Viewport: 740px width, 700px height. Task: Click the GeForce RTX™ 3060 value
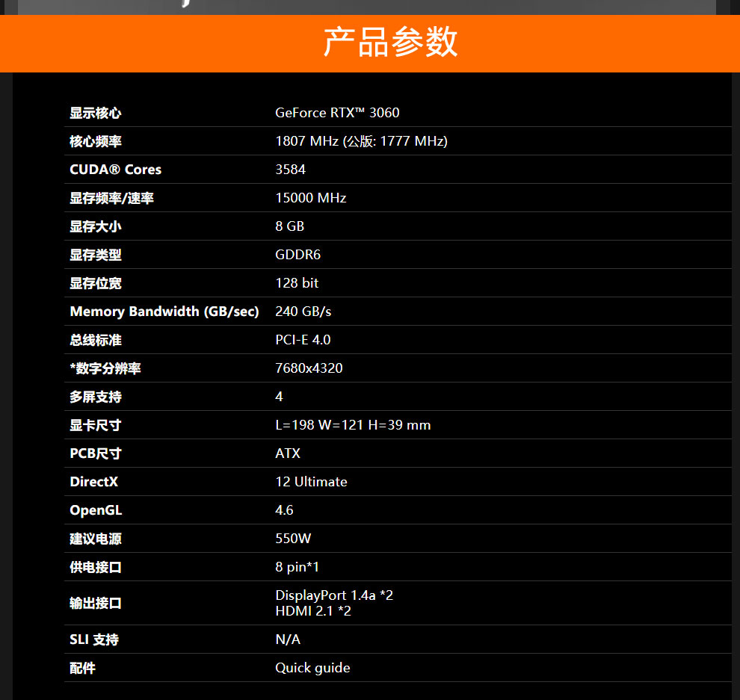coord(337,113)
